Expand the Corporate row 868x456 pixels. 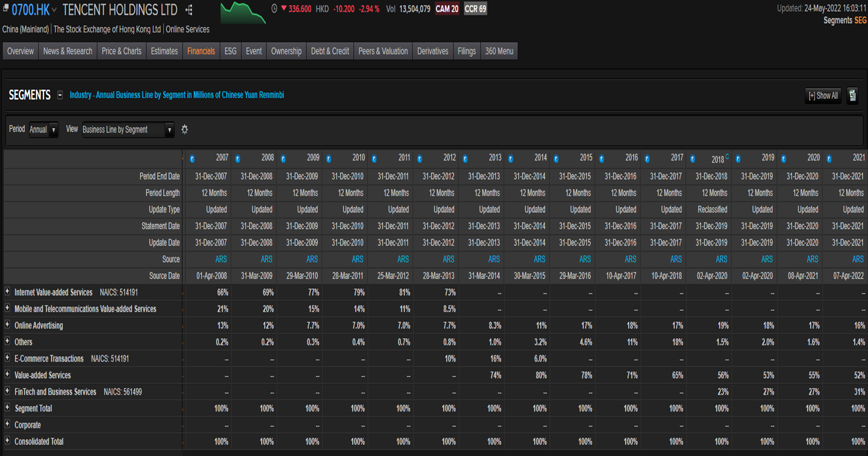(x=7, y=424)
